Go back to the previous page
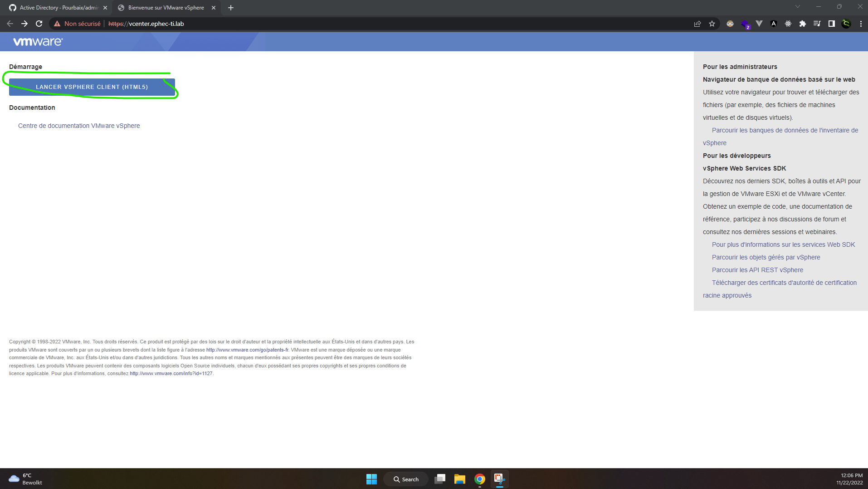 [10, 24]
